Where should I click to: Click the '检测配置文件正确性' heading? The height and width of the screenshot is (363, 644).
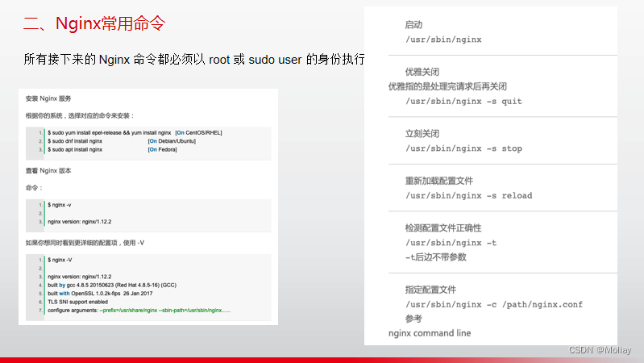[x=443, y=228]
